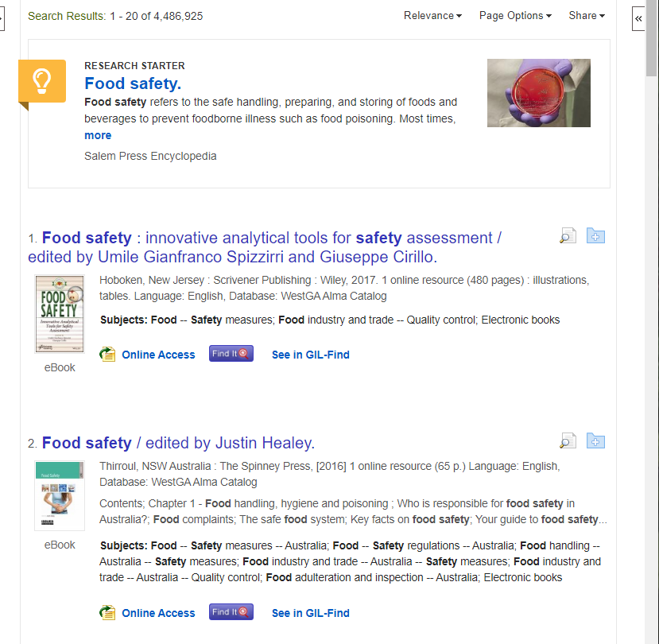Open the Share dropdown menu
The height and width of the screenshot is (644, 659).
[587, 16]
